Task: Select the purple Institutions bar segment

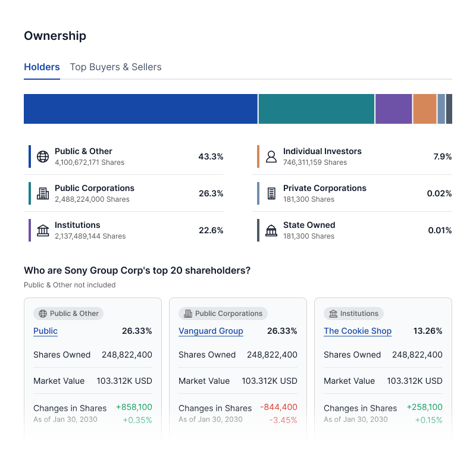Action: tap(393, 109)
